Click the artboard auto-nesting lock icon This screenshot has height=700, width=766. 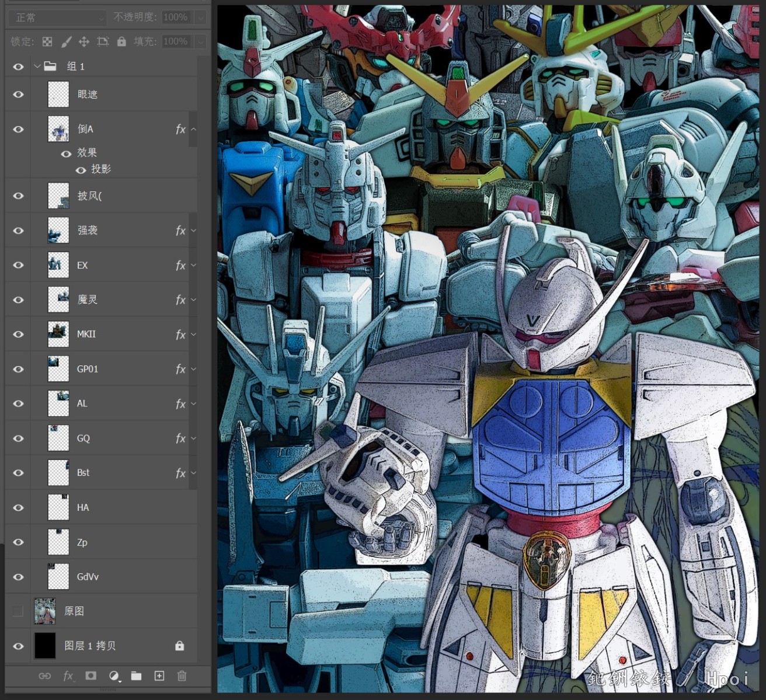[x=103, y=41]
